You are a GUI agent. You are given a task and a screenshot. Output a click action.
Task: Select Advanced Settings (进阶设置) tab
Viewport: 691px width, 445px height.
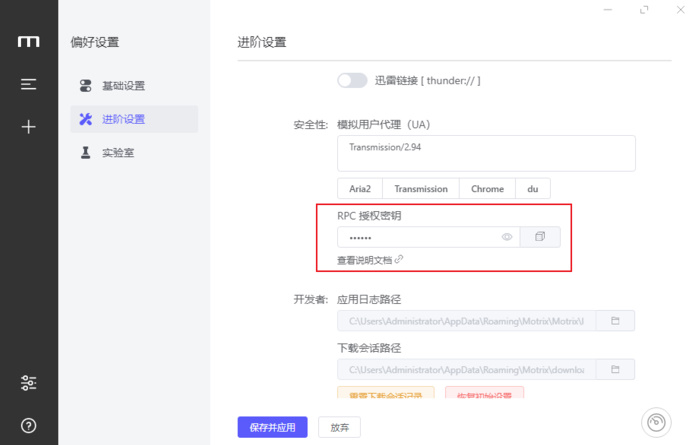click(x=134, y=119)
